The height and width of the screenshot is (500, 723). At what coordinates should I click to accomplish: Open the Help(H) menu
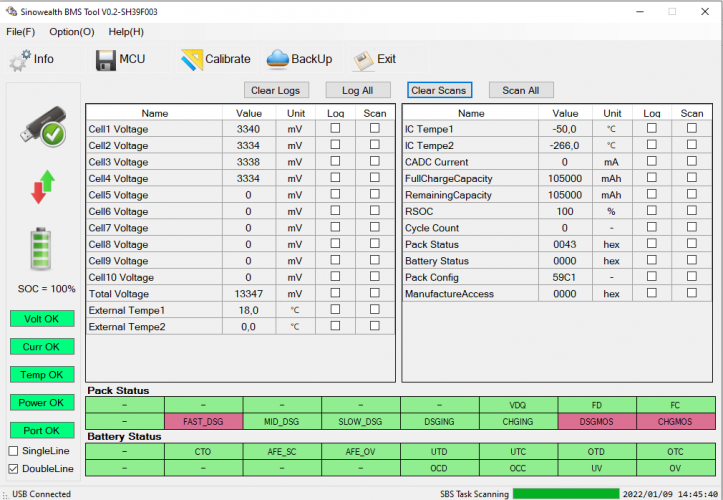[126, 32]
